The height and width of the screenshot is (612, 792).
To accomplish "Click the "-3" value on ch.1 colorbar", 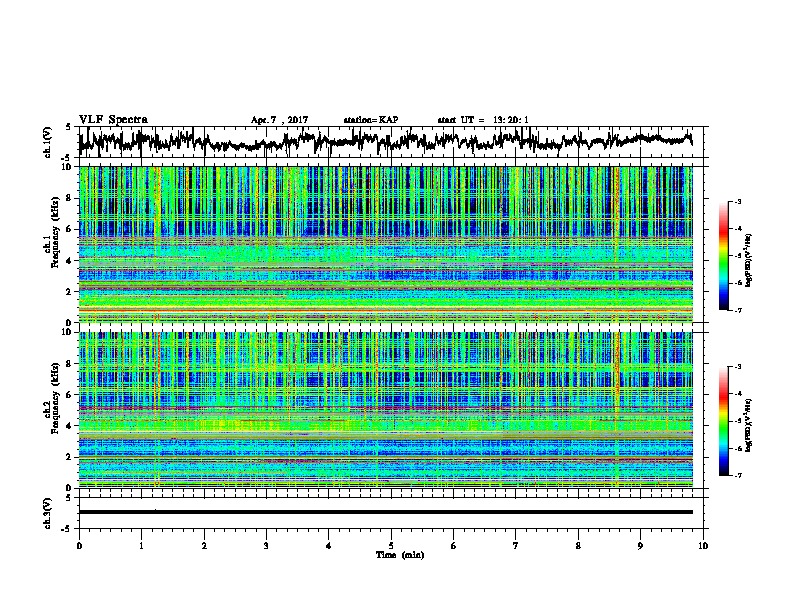I will point(737,202).
